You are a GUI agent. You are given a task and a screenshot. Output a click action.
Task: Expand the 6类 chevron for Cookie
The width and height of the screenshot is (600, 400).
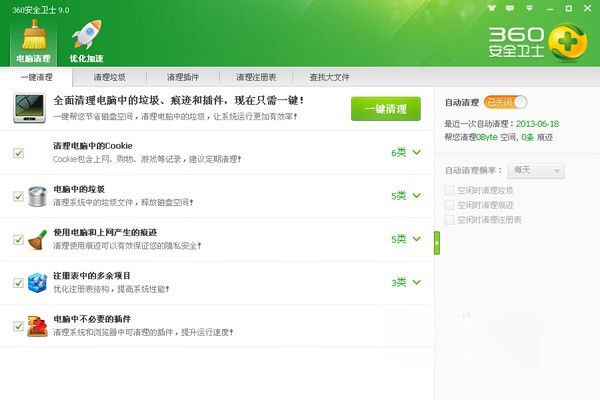(417, 152)
